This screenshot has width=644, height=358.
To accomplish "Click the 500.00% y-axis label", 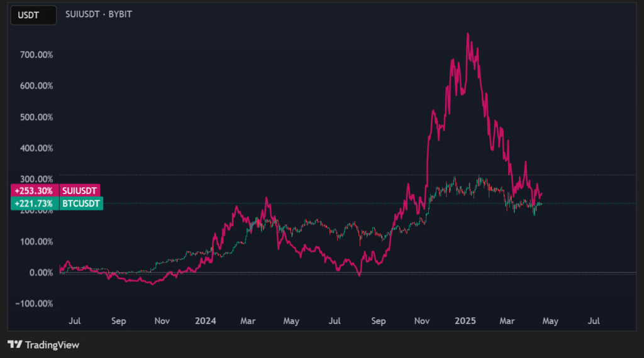I will [x=36, y=117].
